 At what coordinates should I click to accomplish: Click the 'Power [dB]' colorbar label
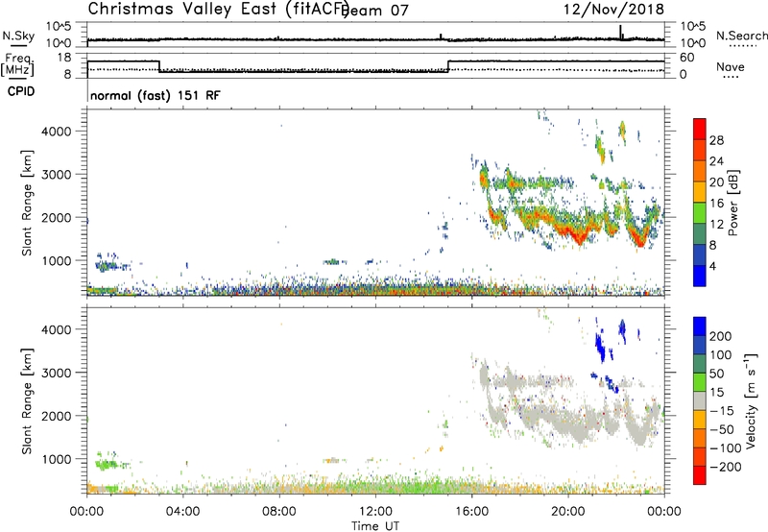click(x=733, y=203)
